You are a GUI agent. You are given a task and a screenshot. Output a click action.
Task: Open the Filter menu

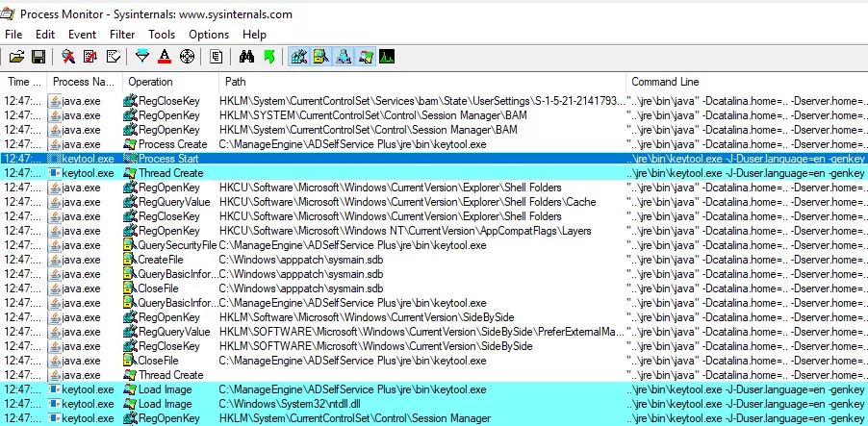[122, 35]
